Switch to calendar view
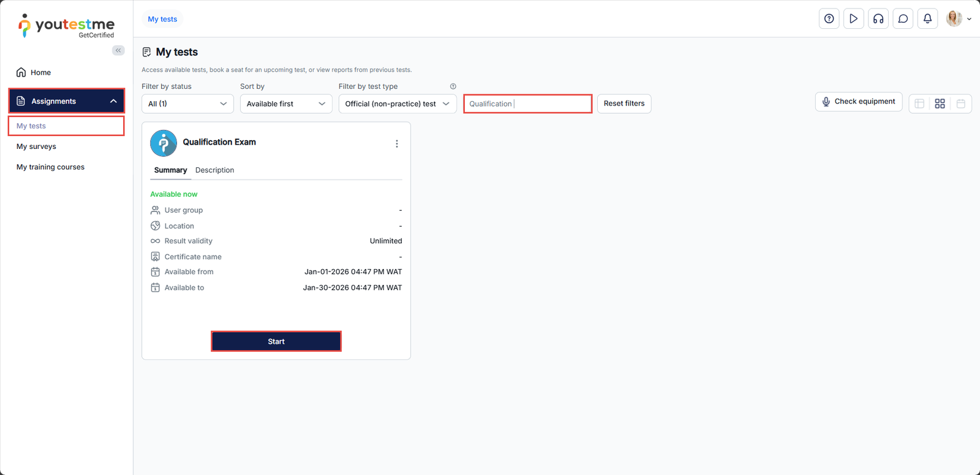The width and height of the screenshot is (980, 475). 960,104
